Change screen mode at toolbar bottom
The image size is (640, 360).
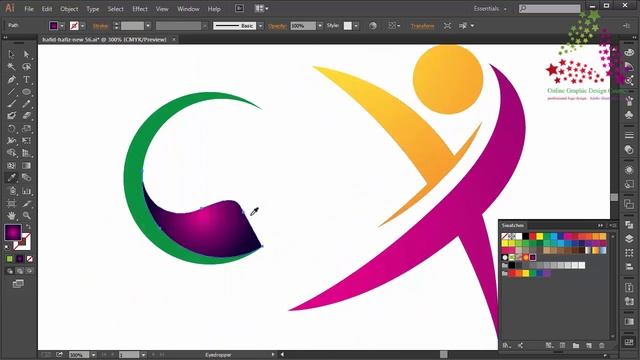pyautogui.click(x=18, y=284)
